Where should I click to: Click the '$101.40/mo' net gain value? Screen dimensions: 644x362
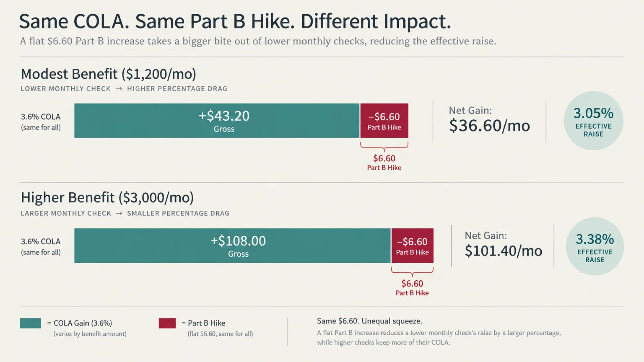(x=503, y=251)
